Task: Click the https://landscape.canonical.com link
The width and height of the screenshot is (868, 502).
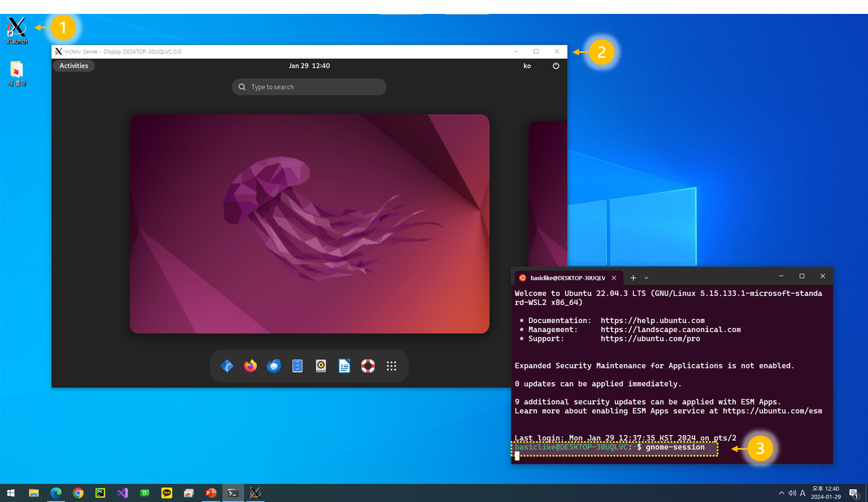Action: 671,330
